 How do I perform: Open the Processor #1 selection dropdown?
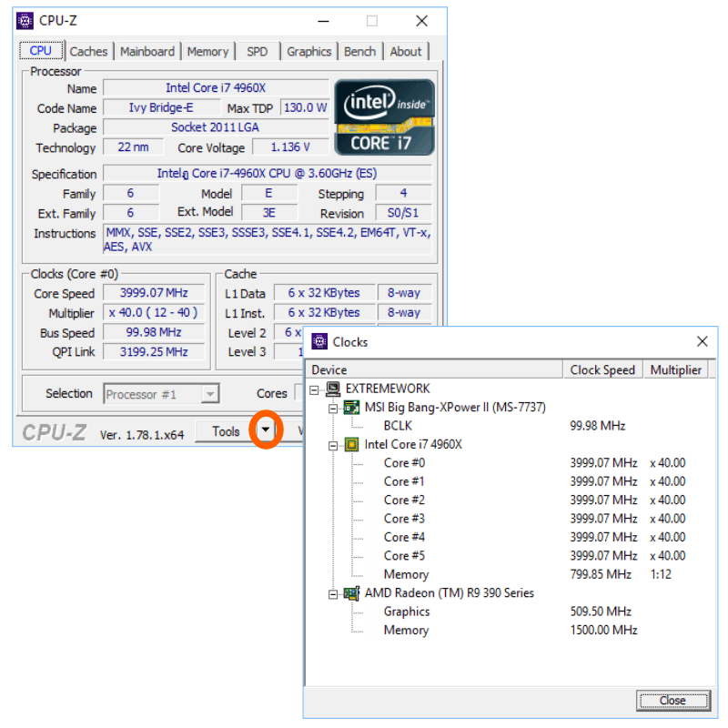[210, 394]
